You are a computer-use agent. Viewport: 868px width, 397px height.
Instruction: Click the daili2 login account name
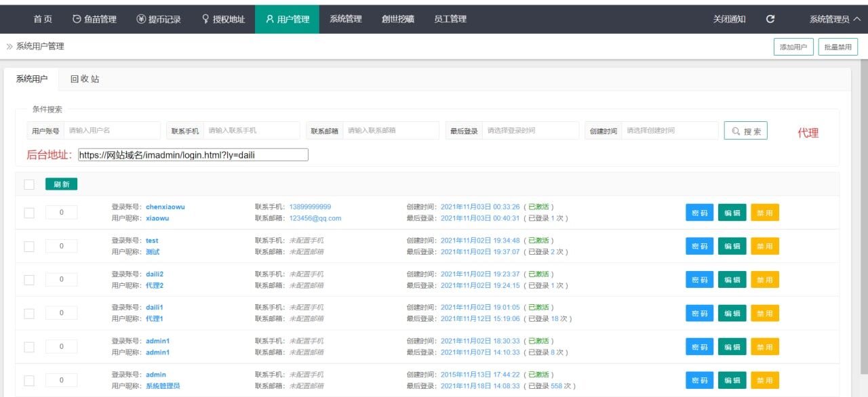click(x=155, y=274)
